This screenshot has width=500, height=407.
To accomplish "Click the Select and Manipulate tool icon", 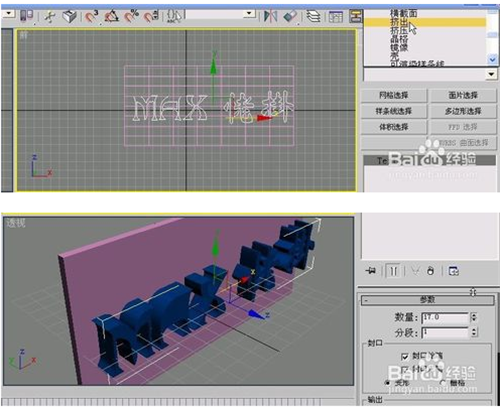I will point(50,16).
